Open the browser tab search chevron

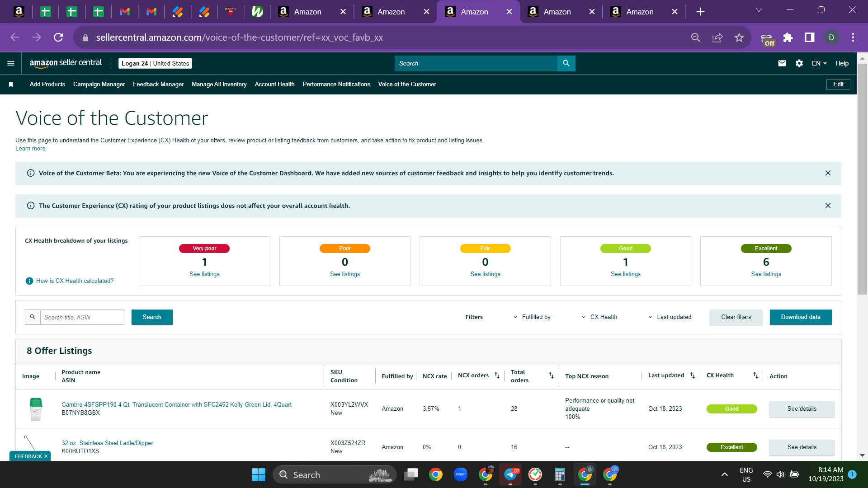(759, 10)
